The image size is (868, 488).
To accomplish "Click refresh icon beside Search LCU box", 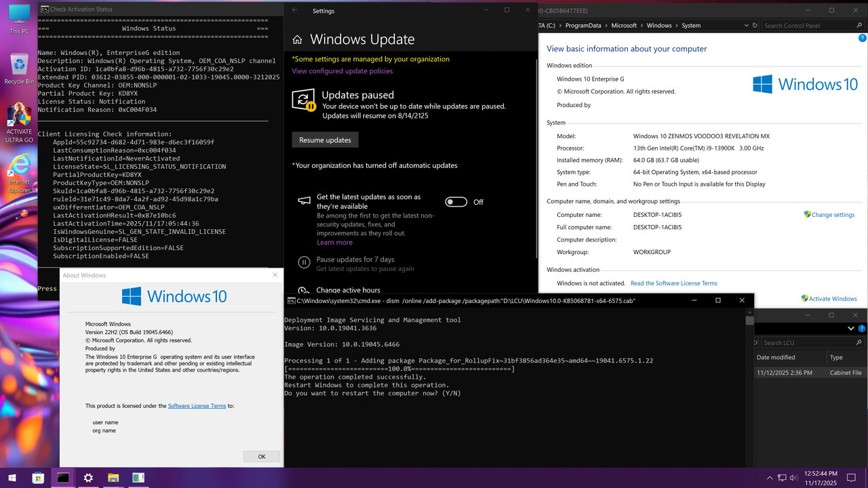I will coord(755,343).
